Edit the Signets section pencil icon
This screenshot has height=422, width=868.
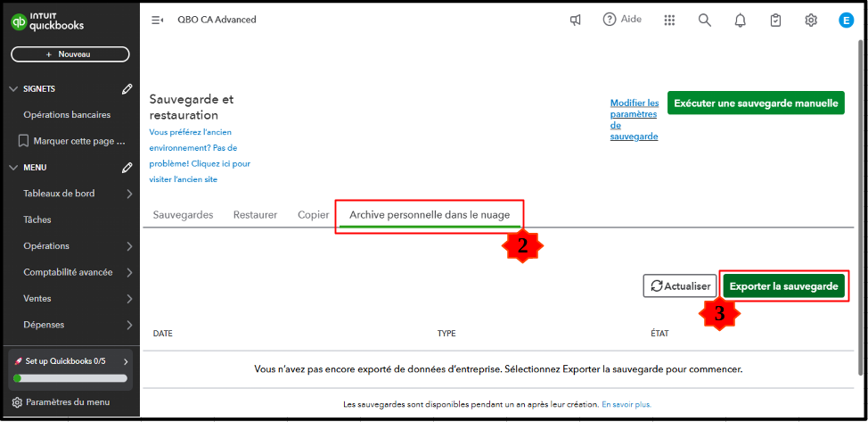coord(127,89)
